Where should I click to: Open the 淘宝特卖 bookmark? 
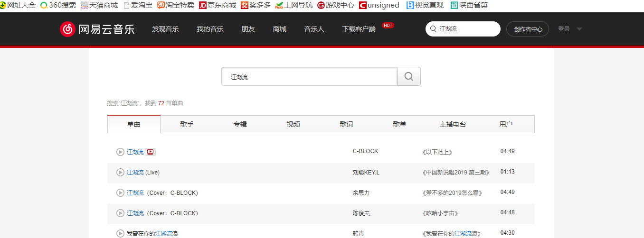(x=176, y=5)
